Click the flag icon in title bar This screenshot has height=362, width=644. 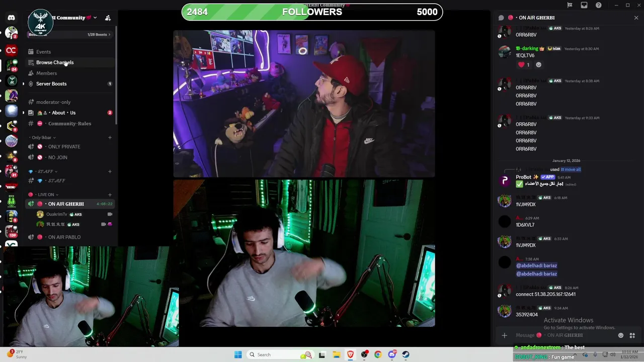[x=570, y=5]
